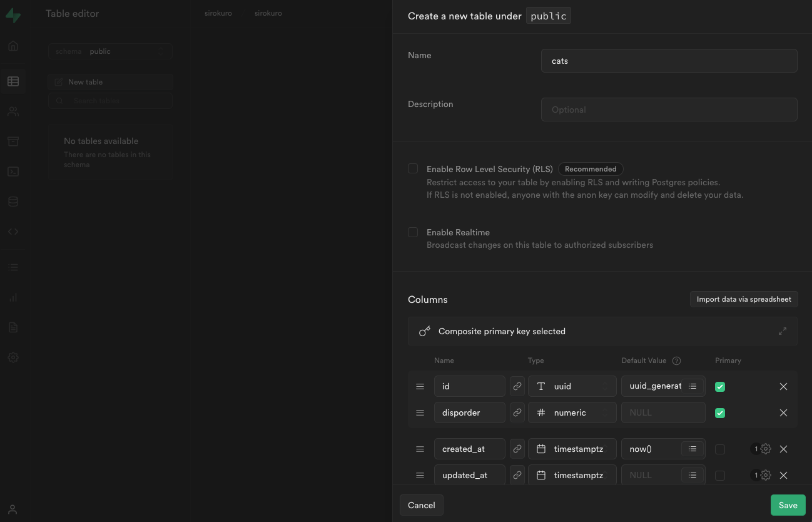Click the New table button
This screenshot has width=812, height=522.
click(x=110, y=82)
